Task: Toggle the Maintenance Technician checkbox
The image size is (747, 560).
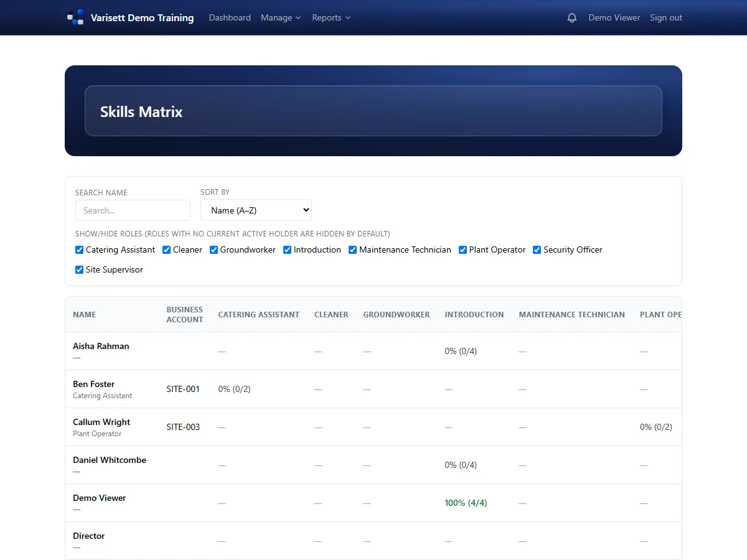Action: pos(352,250)
